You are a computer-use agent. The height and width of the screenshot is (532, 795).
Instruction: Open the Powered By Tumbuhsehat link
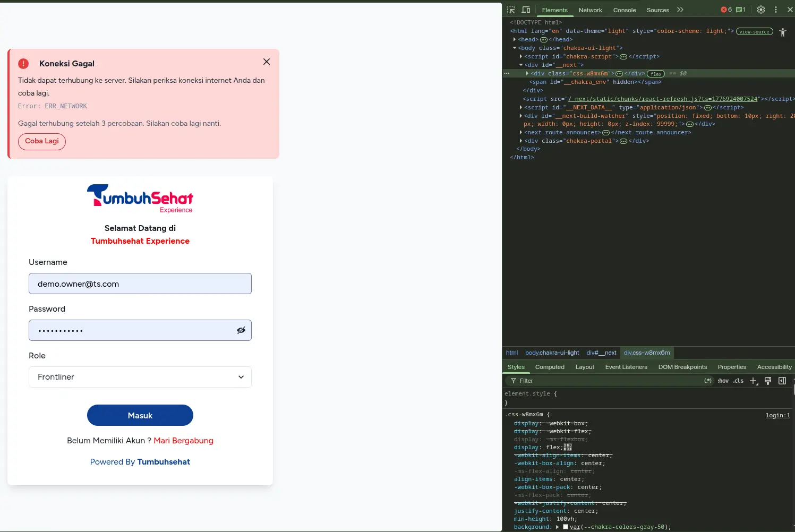140,462
